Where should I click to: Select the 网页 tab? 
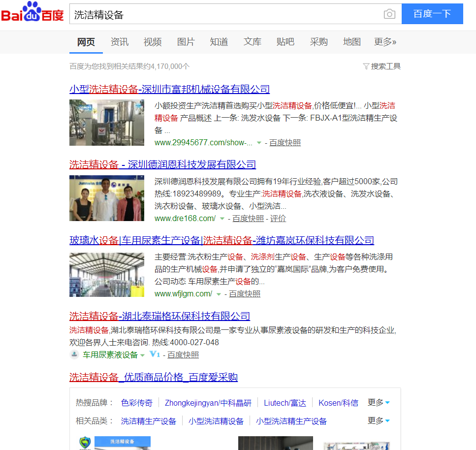pyautogui.click(x=86, y=42)
